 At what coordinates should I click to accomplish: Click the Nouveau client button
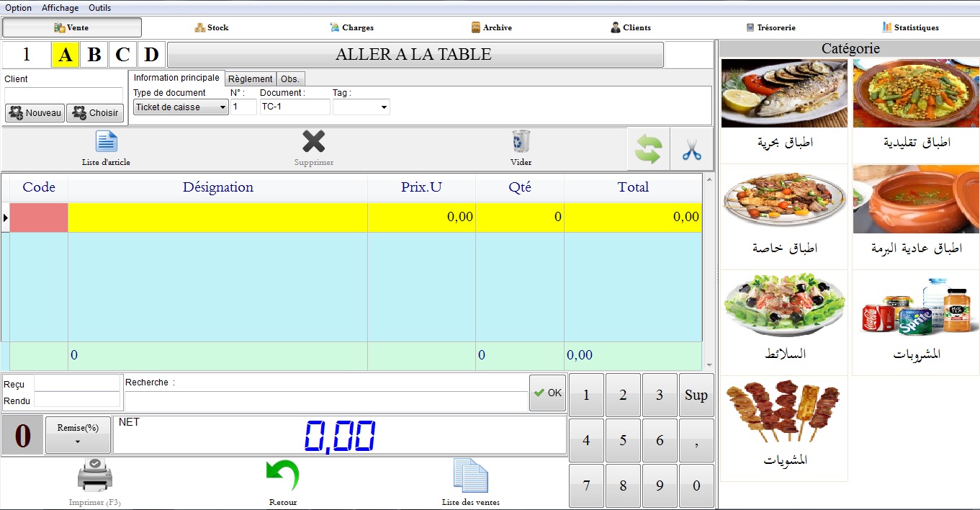[35, 113]
